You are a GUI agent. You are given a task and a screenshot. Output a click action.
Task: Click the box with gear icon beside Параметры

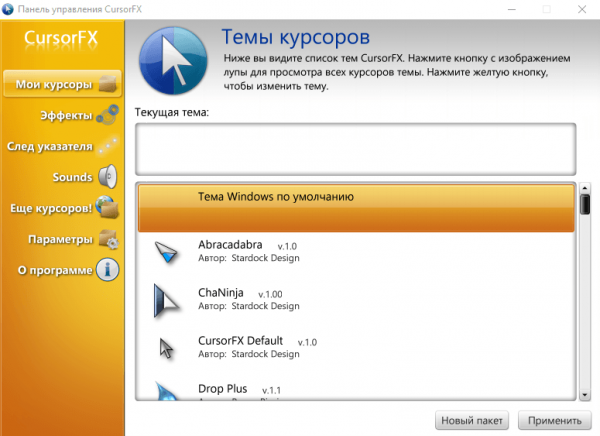point(109,239)
